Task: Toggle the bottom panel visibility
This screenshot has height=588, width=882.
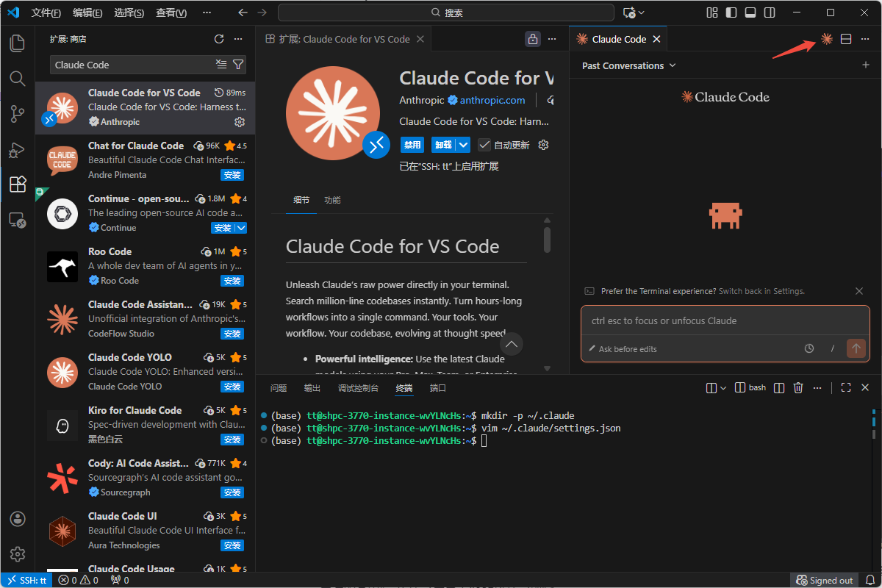Action: [x=750, y=12]
